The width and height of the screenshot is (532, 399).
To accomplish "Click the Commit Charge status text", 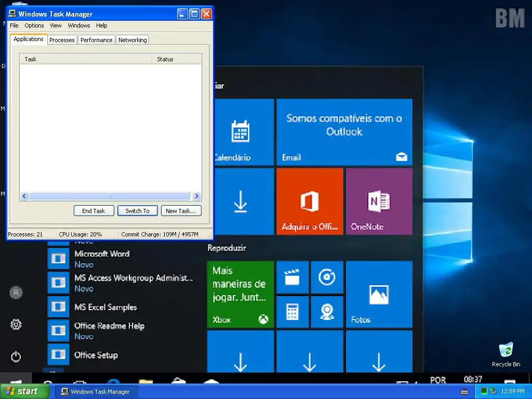I will pos(159,234).
